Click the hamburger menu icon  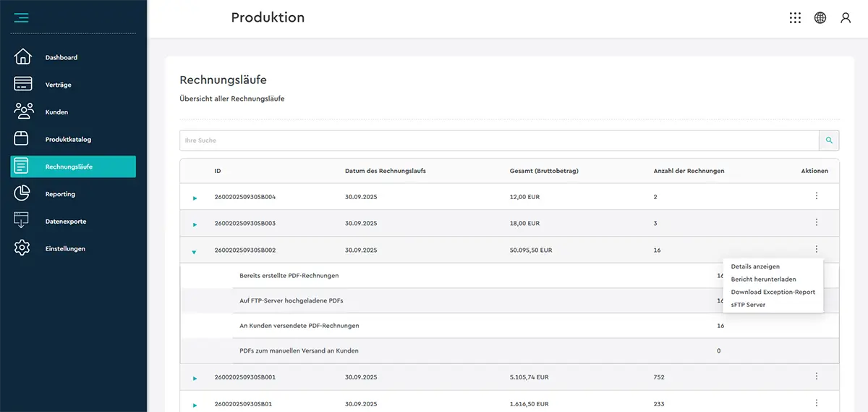21,17
